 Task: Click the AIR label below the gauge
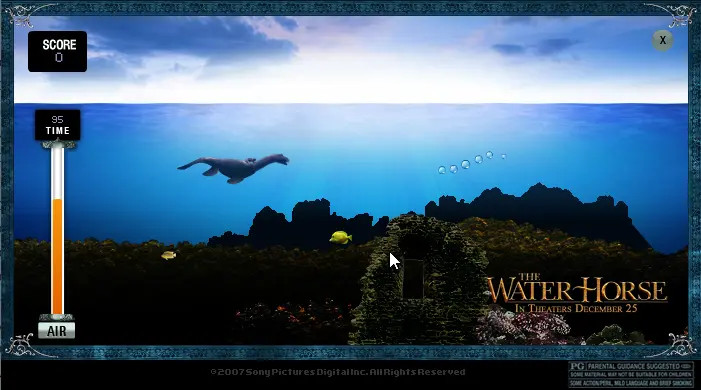[56, 331]
